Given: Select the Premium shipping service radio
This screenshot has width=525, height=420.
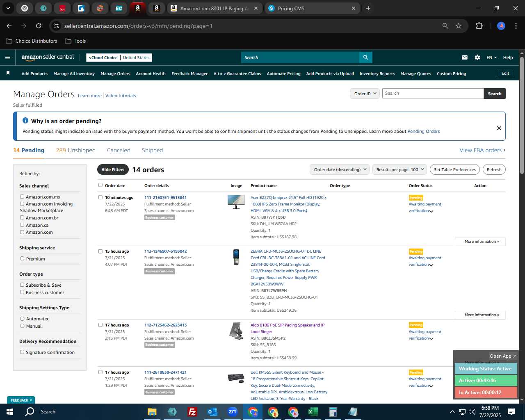Looking at the screenshot, I should click(x=22, y=259).
